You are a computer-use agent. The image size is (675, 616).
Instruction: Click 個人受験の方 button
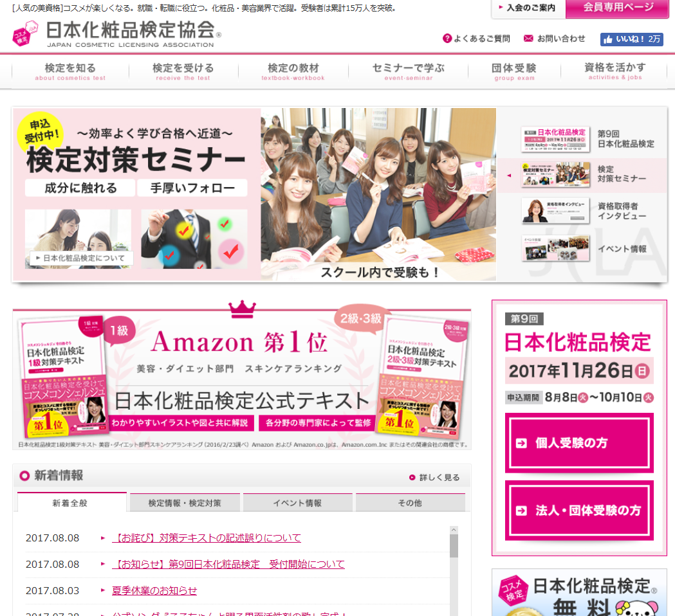[579, 443]
